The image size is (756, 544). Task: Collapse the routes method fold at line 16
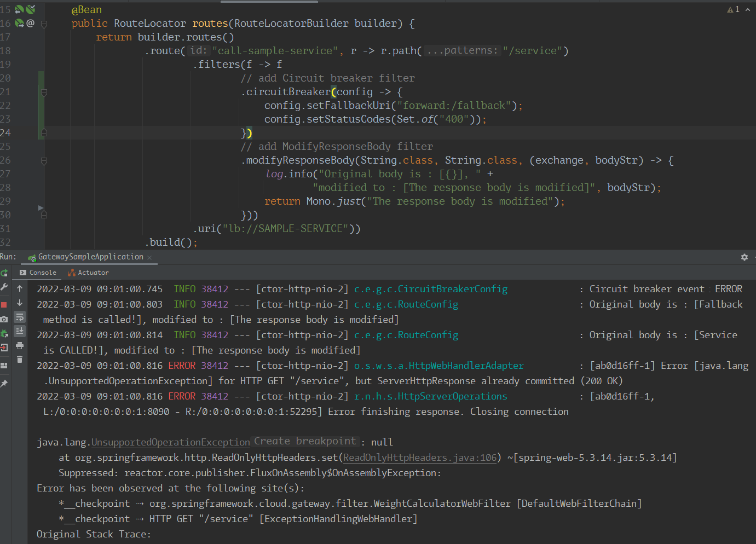(x=44, y=24)
